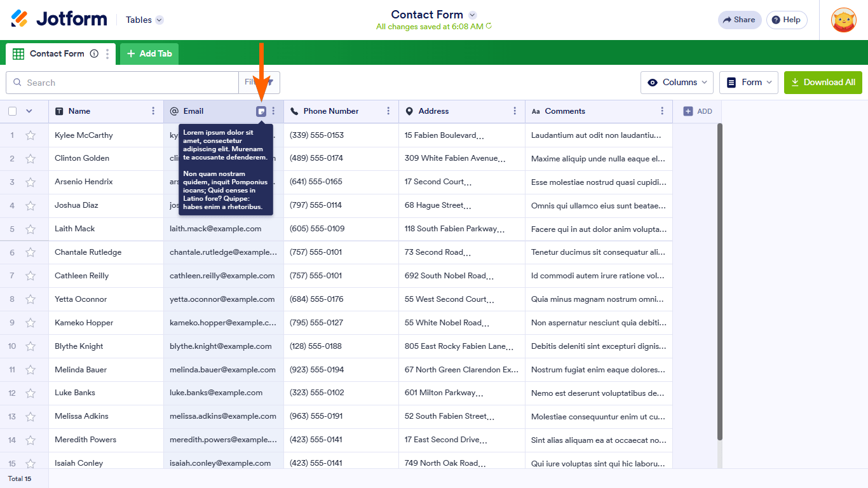Click the Add Tab button
Image resolution: width=868 pixels, height=488 pixels.
[x=149, y=54]
